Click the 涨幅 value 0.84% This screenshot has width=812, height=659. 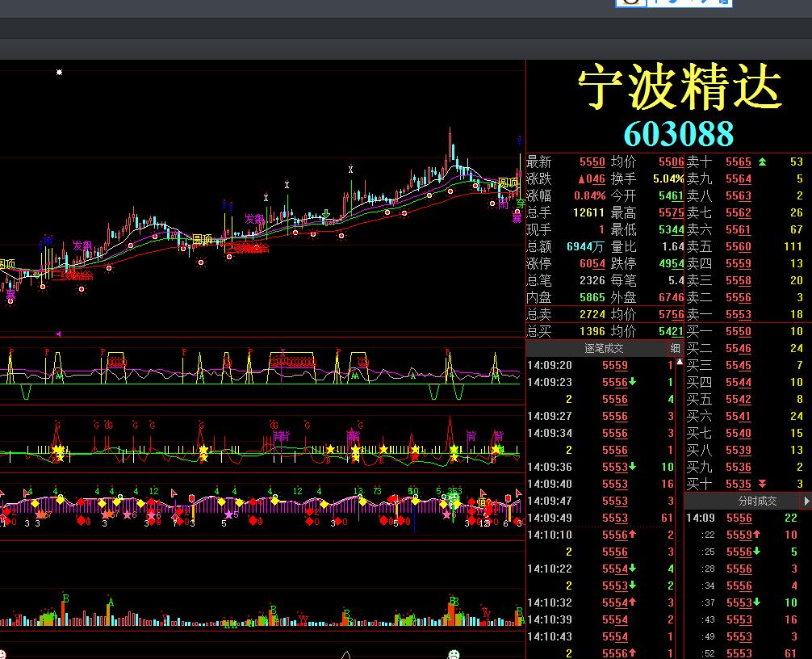tap(589, 196)
